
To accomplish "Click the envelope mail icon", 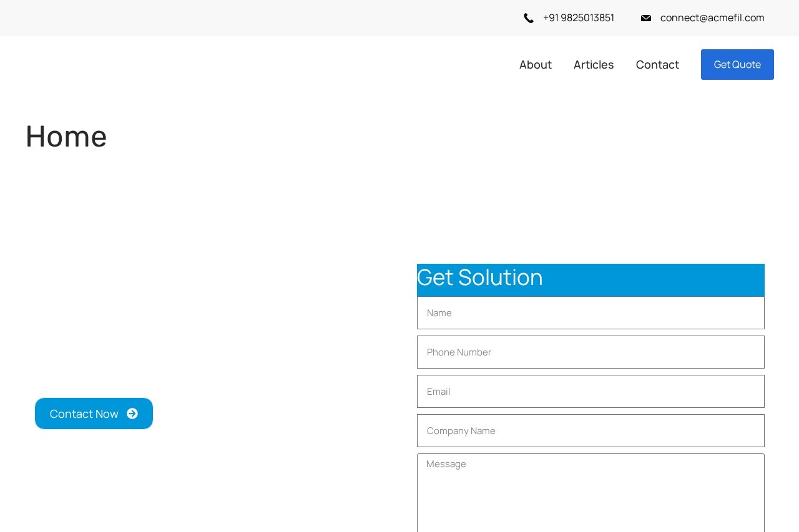I will click(x=646, y=18).
